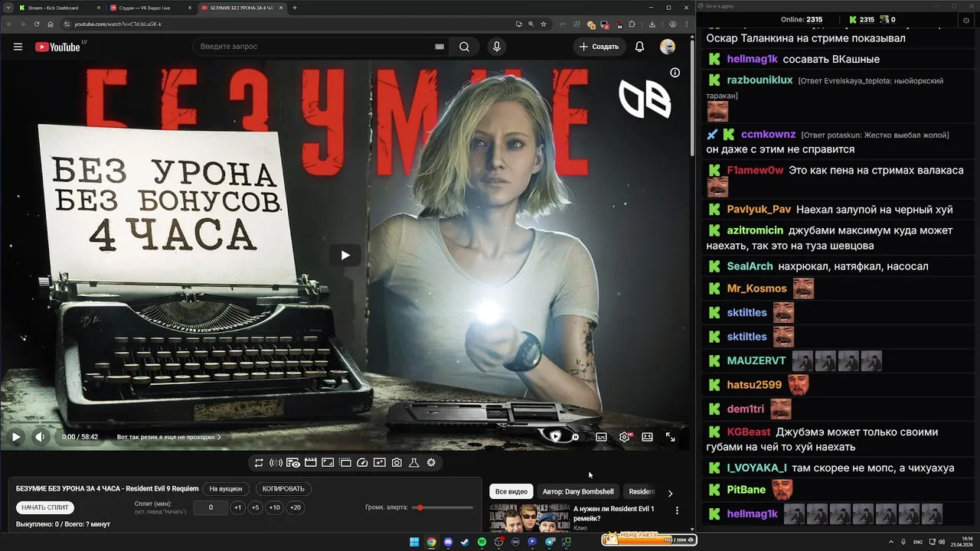980x551 pixels.
Task: Open more options for the suggested video
Action: pos(677,510)
